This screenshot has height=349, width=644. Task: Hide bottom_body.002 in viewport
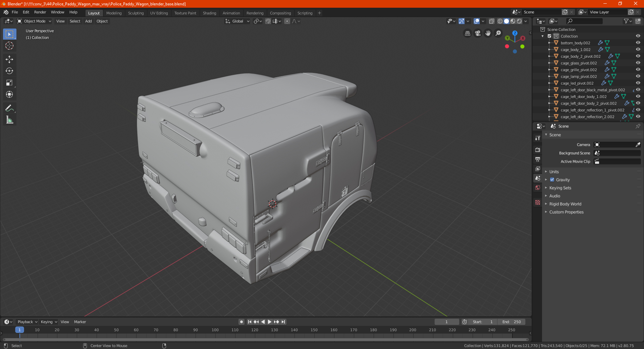point(638,43)
